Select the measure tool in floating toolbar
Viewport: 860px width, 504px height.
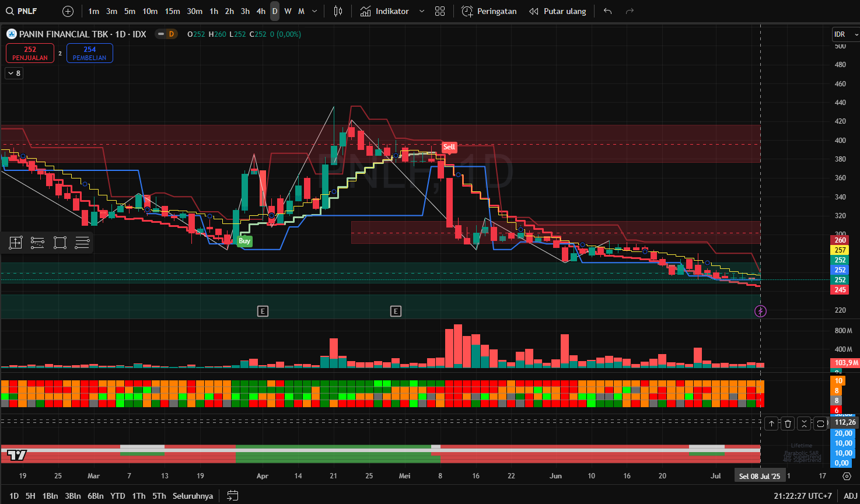pyautogui.click(x=15, y=243)
